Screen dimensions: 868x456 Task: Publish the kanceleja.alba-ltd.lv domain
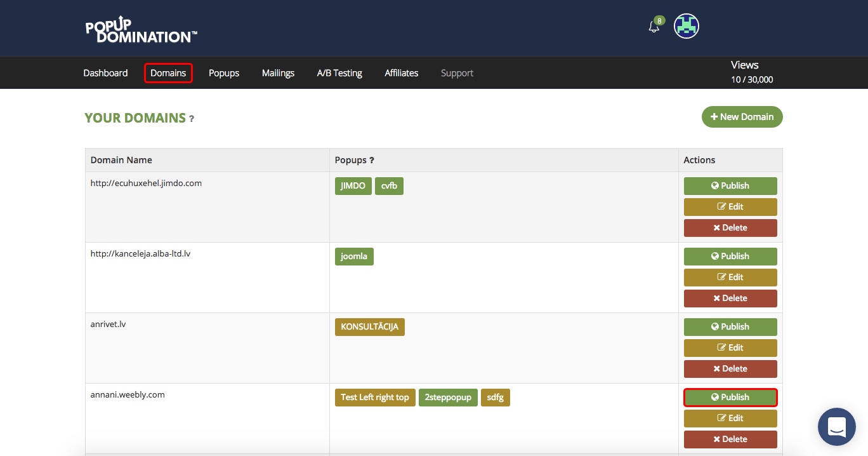[x=730, y=256]
